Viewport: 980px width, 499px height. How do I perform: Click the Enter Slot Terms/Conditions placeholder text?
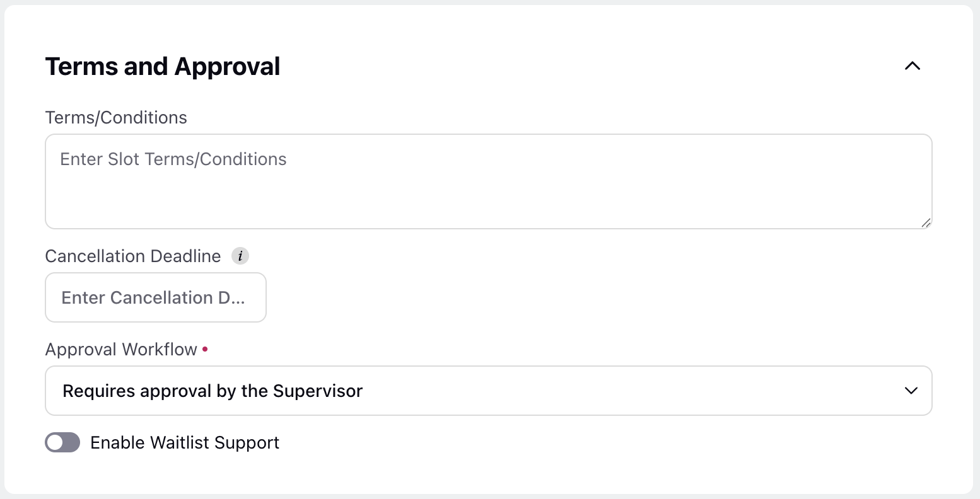173,159
